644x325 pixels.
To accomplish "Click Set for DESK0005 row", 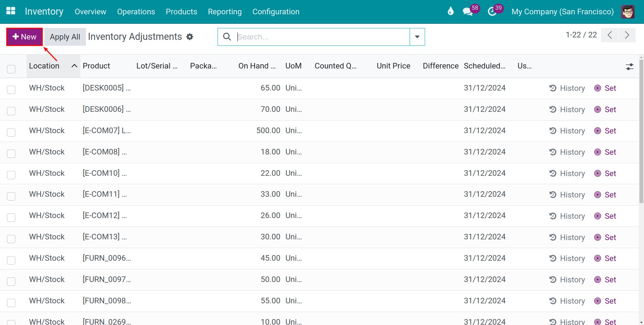I will [605, 88].
